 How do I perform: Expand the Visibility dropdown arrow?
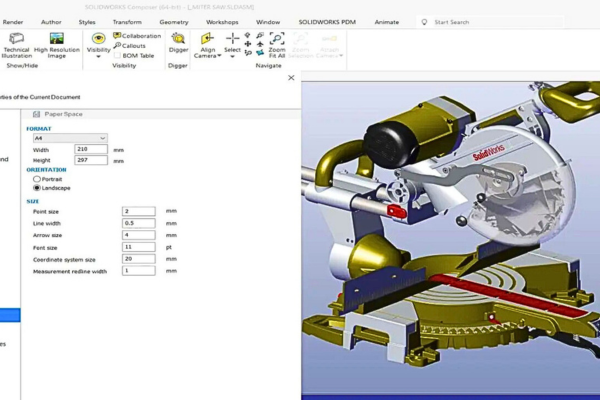coord(98,57)
